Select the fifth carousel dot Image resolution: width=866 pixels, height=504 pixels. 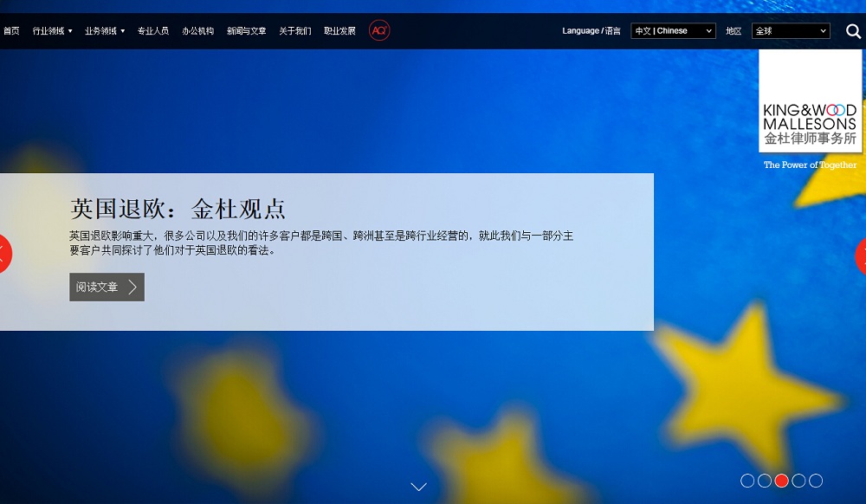pos(816,481)
